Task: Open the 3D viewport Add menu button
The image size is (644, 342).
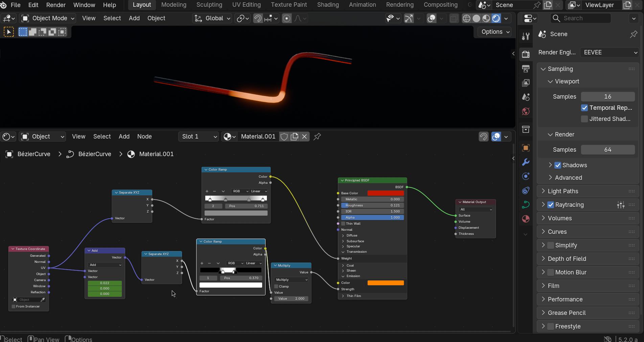Action: (134, 18)
